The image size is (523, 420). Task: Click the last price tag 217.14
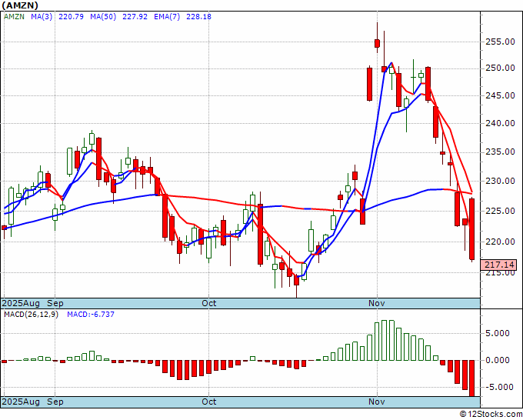[498, 265]
